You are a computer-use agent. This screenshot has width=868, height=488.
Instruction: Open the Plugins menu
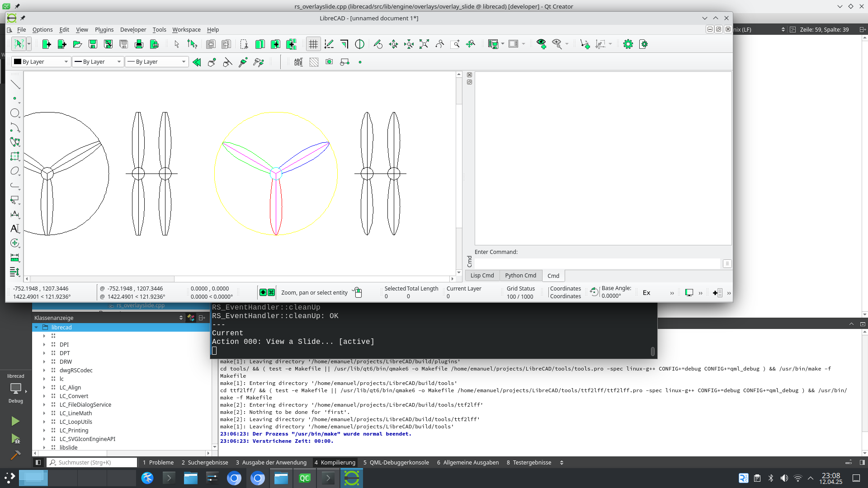point(104,30)
